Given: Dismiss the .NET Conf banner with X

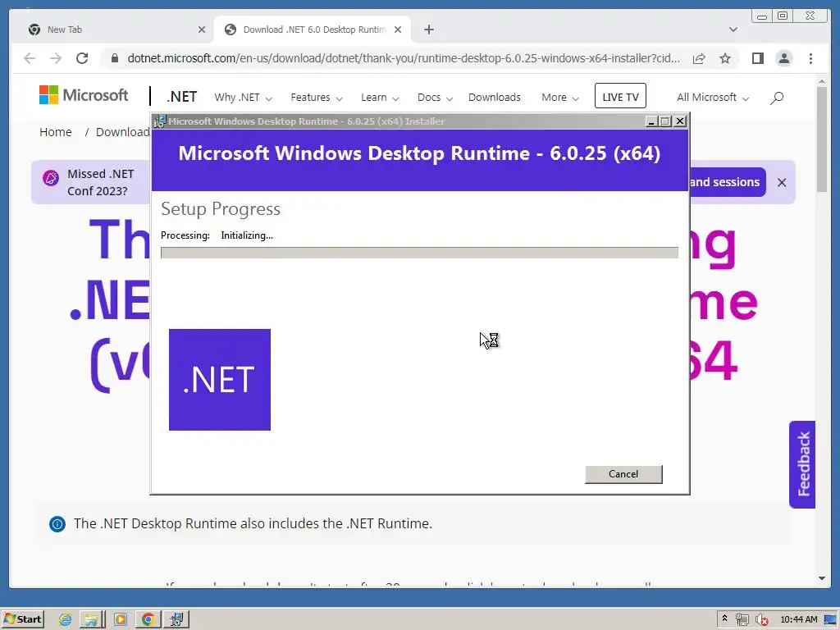Looking at the screenshot, I should point(782,183).
